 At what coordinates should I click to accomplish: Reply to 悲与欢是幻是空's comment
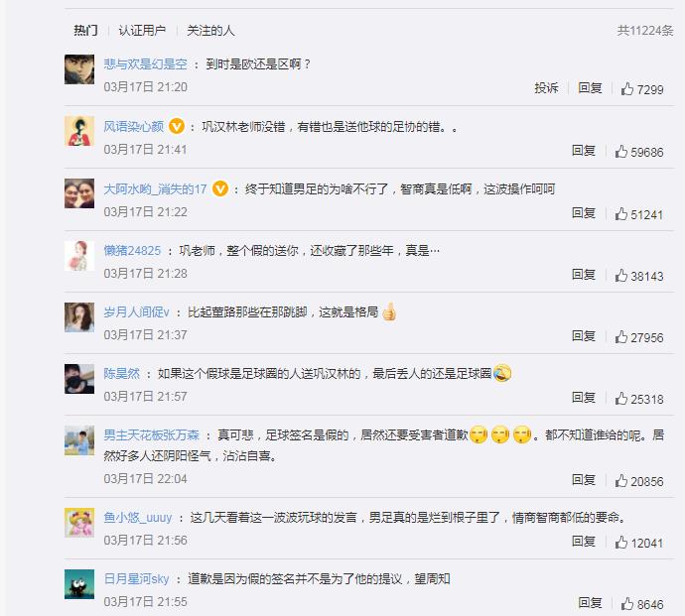590,88
